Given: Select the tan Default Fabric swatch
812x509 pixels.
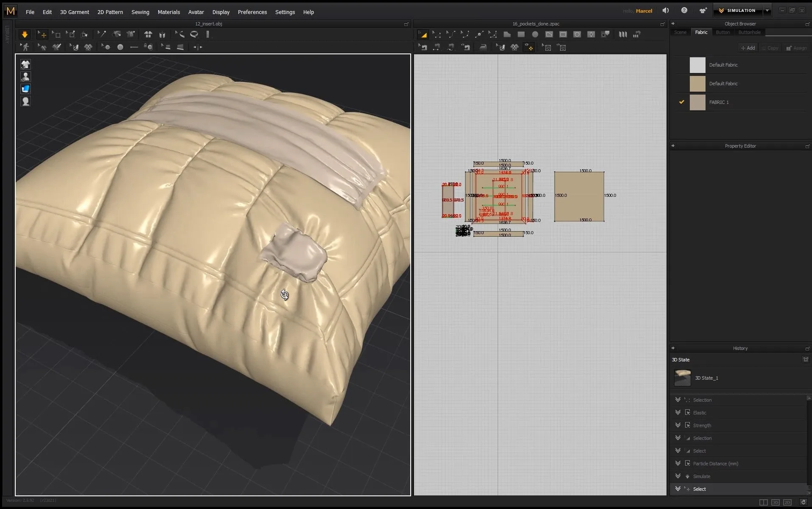Looking at the screenshot, I should [x=697, y=84].
